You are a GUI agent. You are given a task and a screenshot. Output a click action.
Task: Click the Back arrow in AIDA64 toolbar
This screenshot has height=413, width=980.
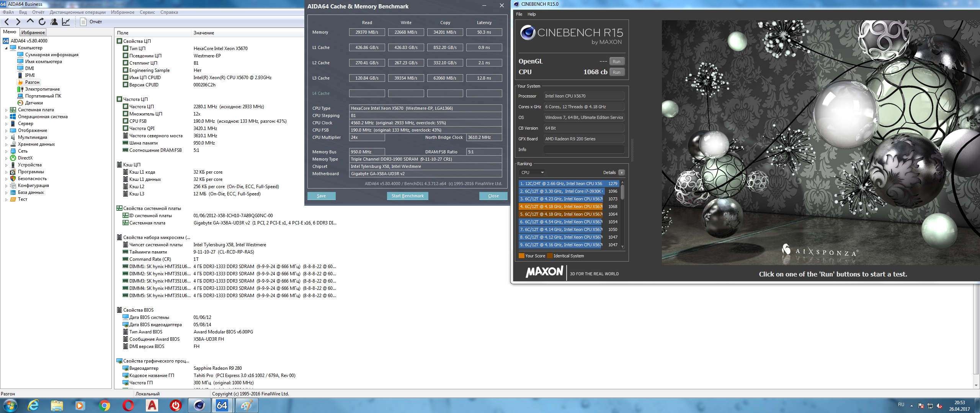tap(7, 22)
